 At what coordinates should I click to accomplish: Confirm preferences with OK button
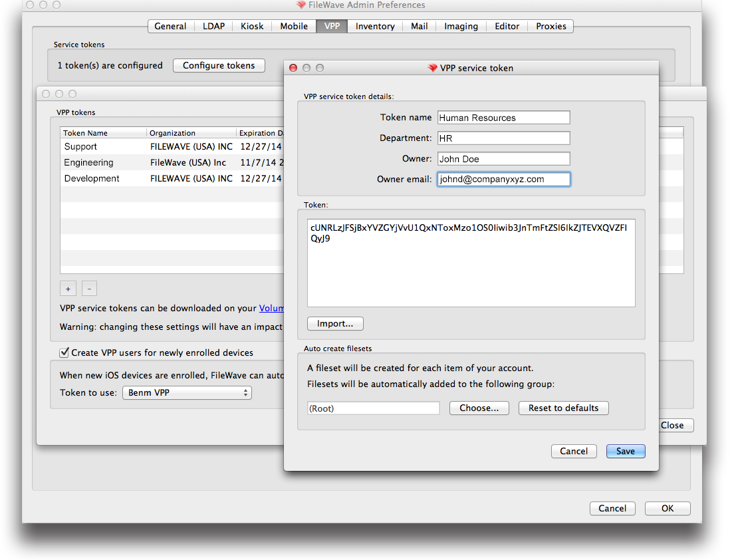pyautogui.click(x=668, y=508)
